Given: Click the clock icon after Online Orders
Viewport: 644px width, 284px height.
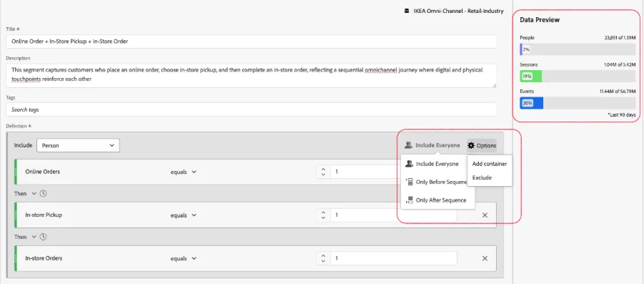Looking at the screenshot, I should (43, 194).
